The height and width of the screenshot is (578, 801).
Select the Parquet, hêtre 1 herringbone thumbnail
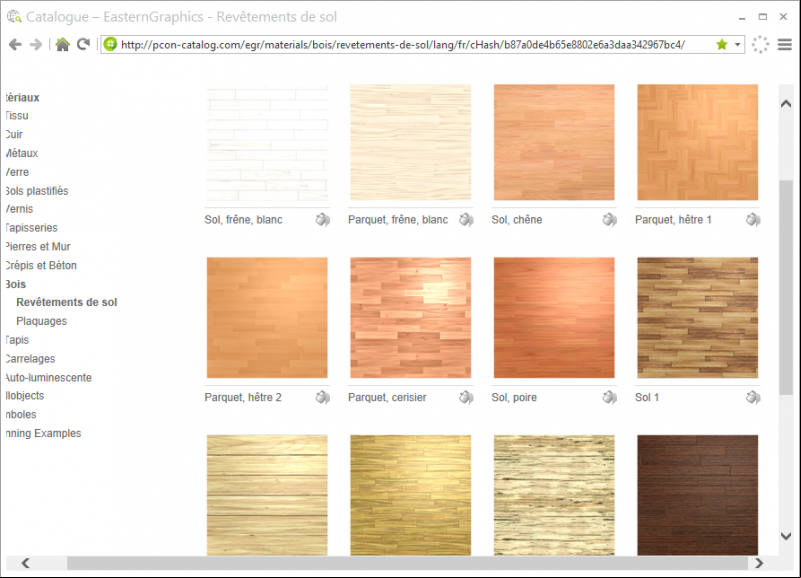tap(698, 143)
